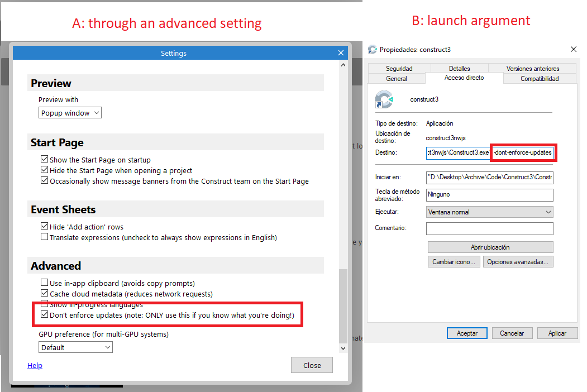The width and height of the screenshot is (587, 392).
Task: Open the Help link in Settings
Action: (35, 365)
